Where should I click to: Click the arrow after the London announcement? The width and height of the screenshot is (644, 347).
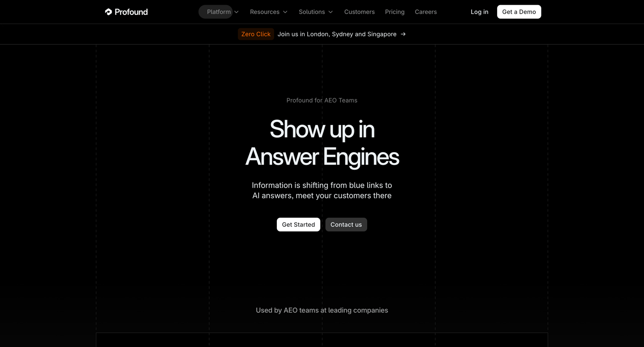[403, 34]
